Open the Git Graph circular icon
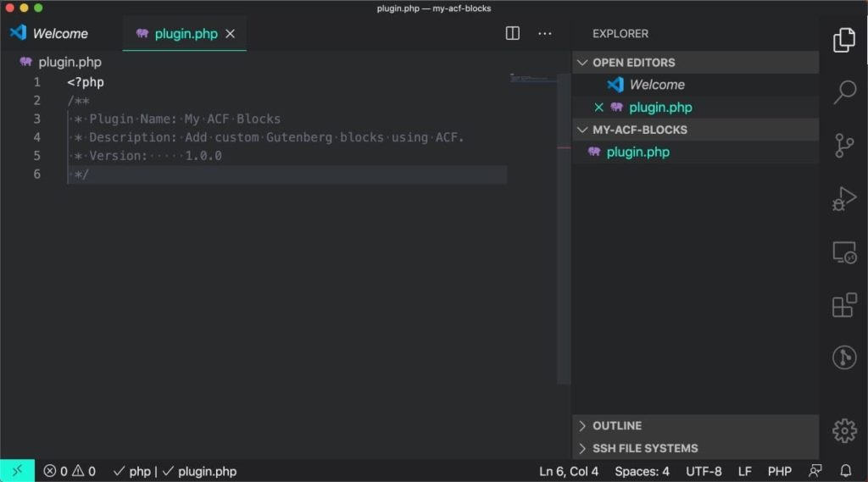The image size is (868, 482). 844,357
